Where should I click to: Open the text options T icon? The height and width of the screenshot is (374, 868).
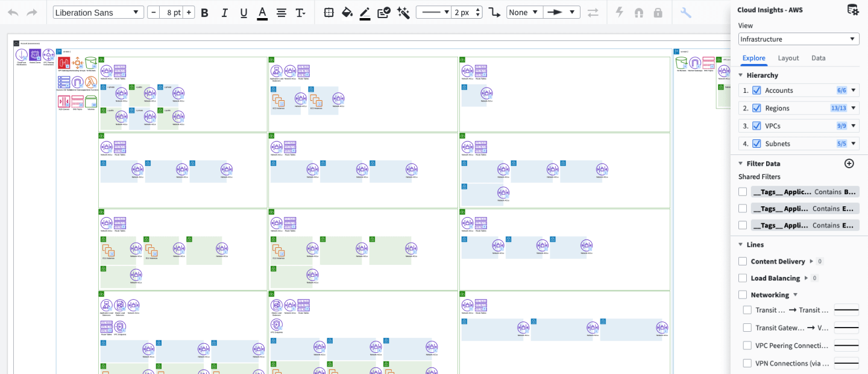click(300, 13)
